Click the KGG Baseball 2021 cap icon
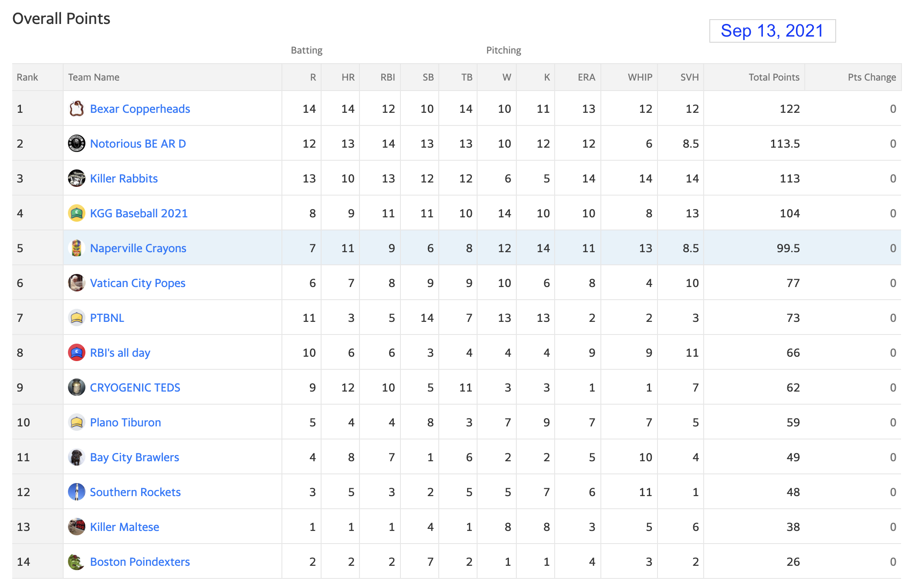 [x=76, y=213]
